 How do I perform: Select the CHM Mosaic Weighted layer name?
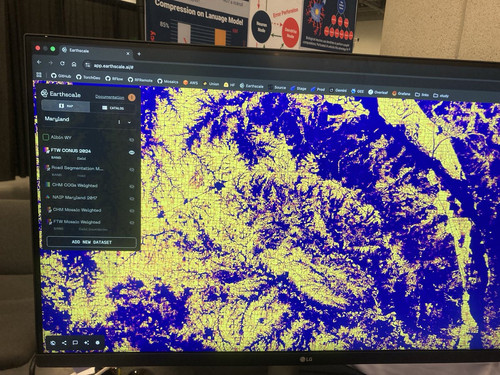coord(77,210)
